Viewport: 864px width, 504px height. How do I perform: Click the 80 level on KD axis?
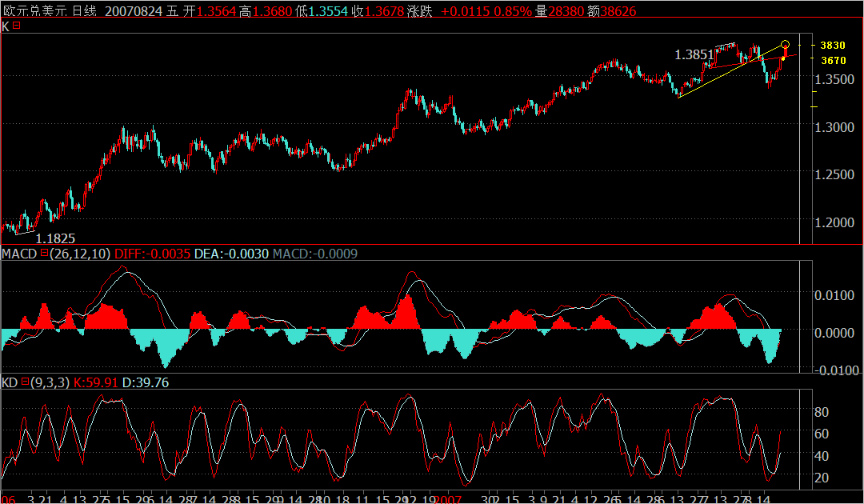pos(822,413)
